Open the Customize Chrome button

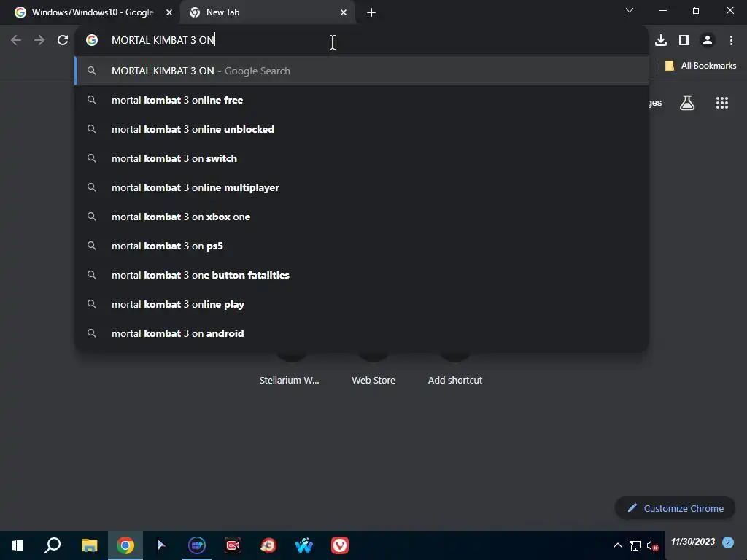(x=675, y=508)
